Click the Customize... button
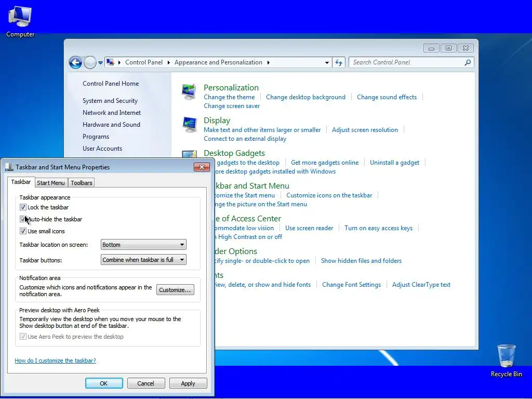Screen dimensions: 532x399 tap(175, 290)
